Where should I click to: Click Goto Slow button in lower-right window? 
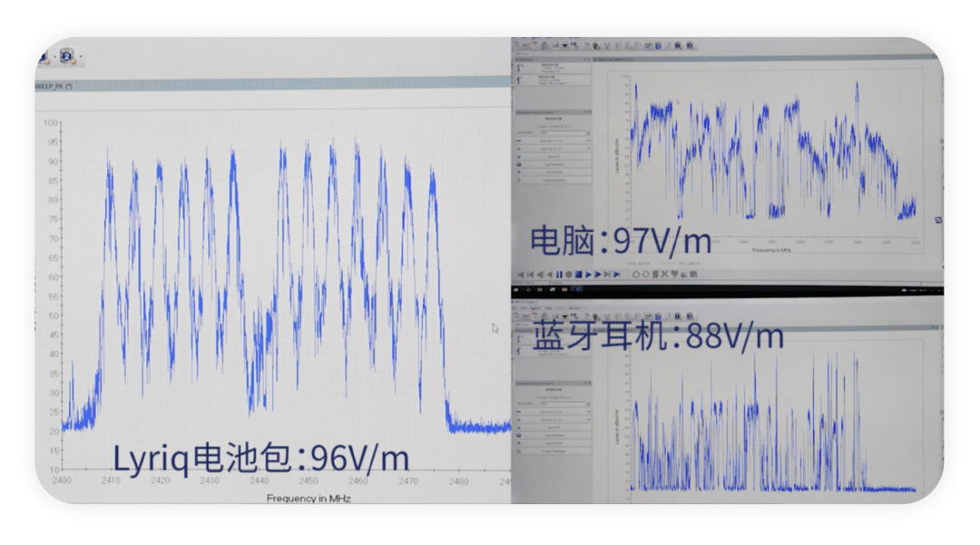552,412
